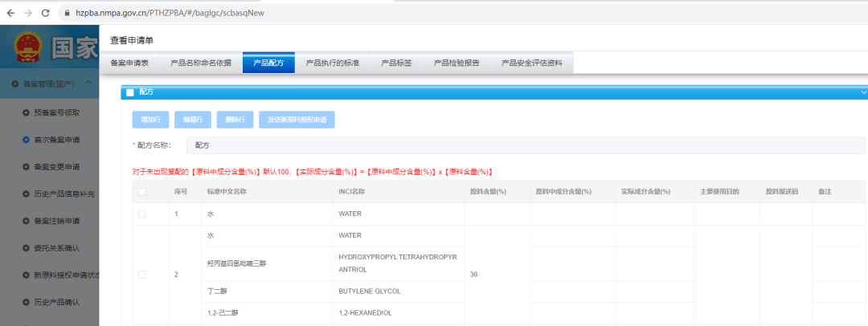
Task: Check the row 2 checkbox
Action: [141, 275]
